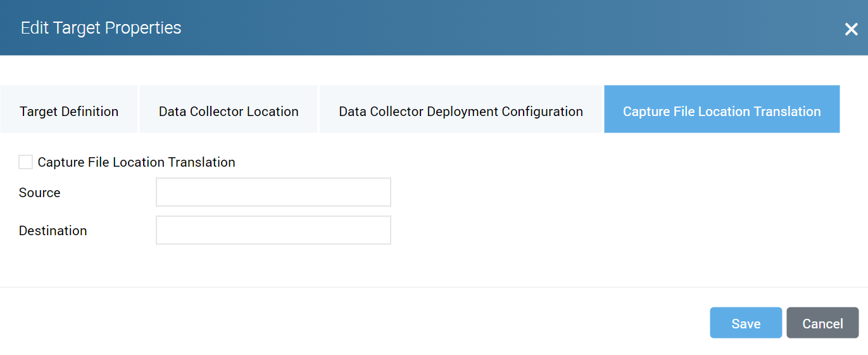Close the Edit Target Properties dialog
This screenshot has width=868, height=355.
coord(851,29)
